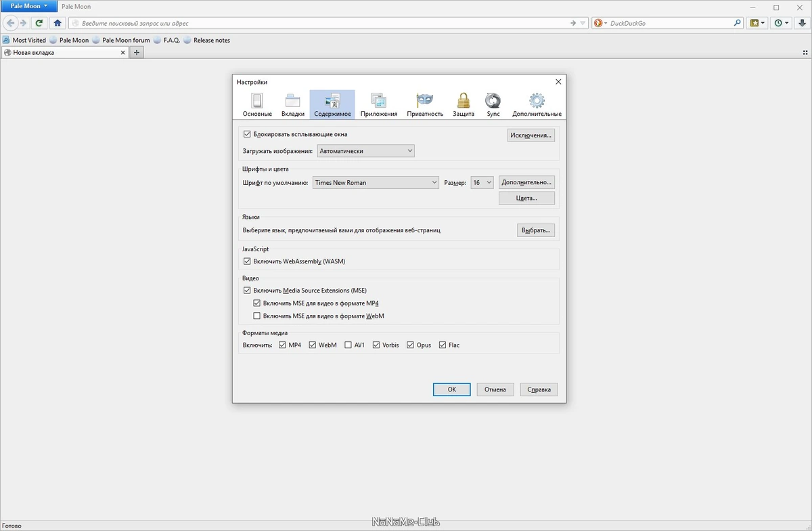Toggle Включить Media Source Extensions checkbox

click(304, 290)
